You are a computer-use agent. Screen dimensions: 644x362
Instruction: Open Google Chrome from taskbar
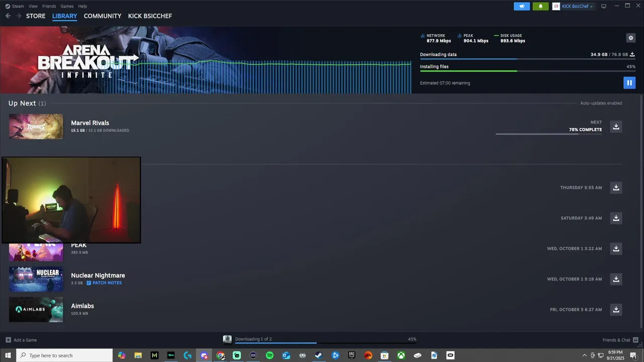(x=220, y=355)
